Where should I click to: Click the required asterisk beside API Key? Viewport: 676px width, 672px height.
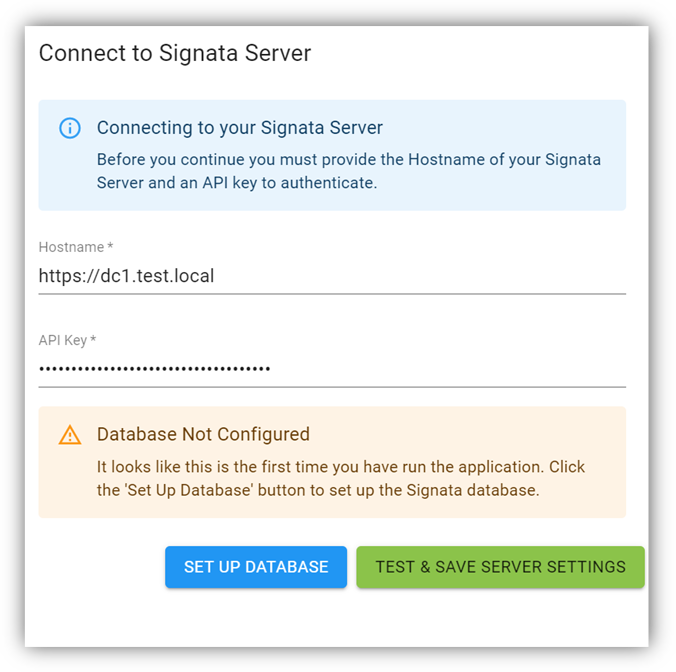93,340
